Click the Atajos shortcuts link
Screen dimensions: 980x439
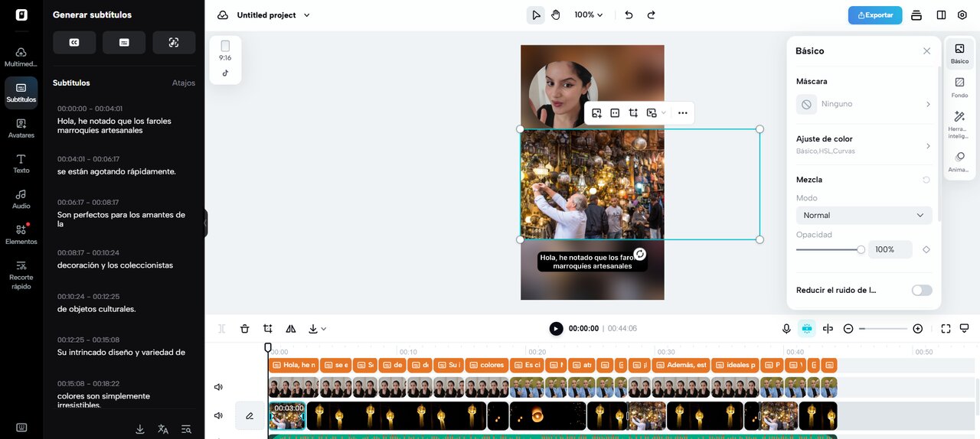[x=183, y=83]
